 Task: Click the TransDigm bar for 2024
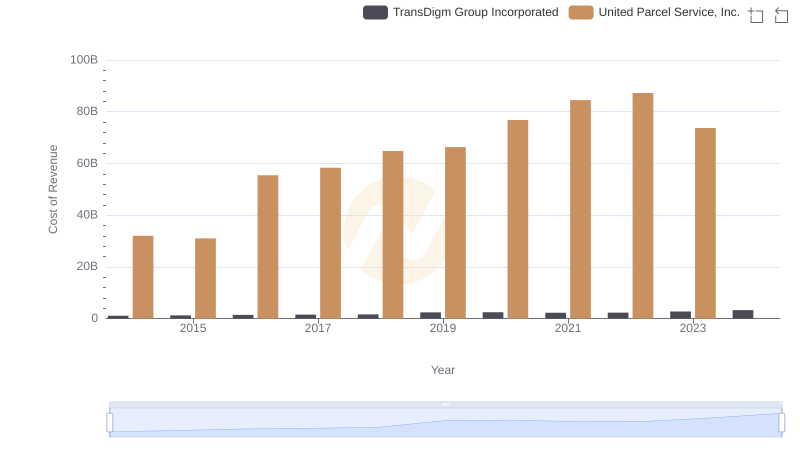coord(743,314)
